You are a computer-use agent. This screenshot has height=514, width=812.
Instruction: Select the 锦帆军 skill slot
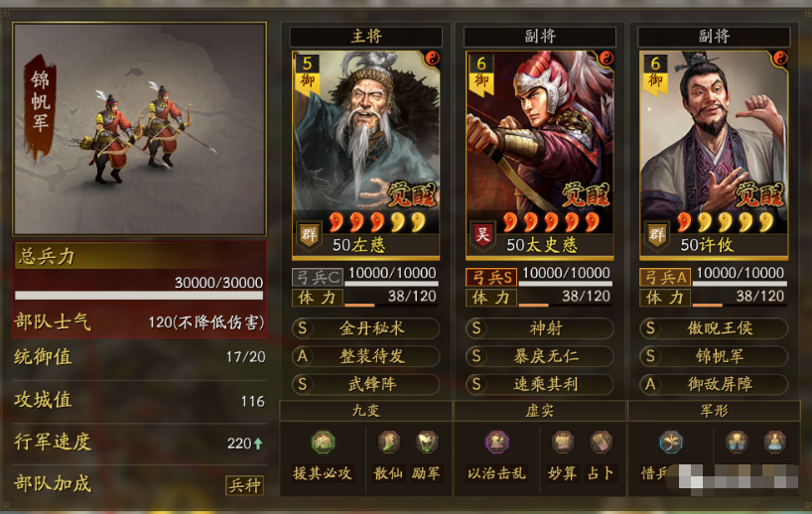(714, 356)
